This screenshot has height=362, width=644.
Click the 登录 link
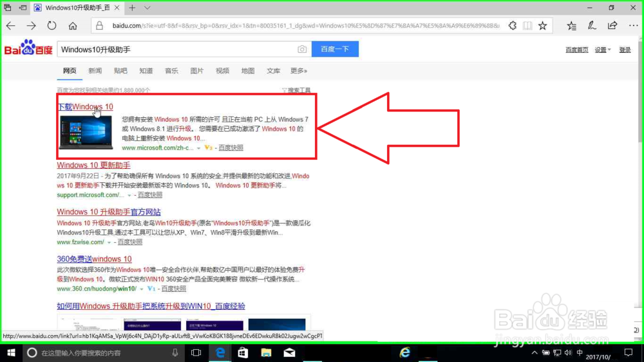pos(625,50)
